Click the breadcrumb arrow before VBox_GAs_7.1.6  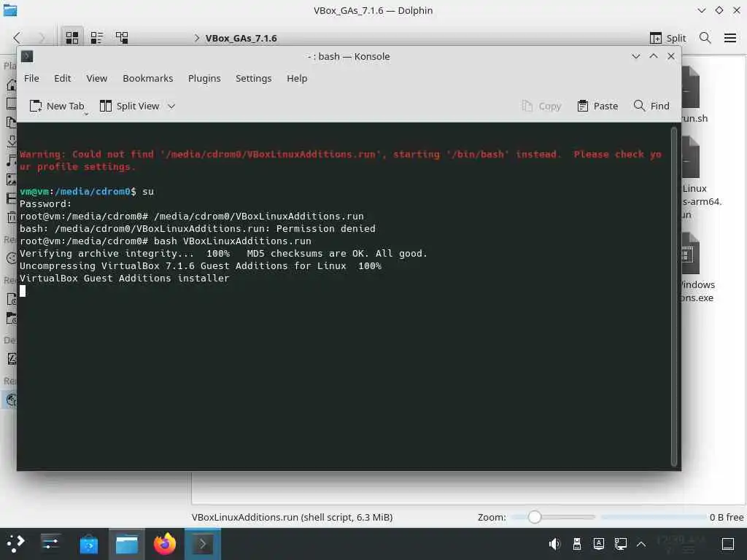[x=197, y=38]
